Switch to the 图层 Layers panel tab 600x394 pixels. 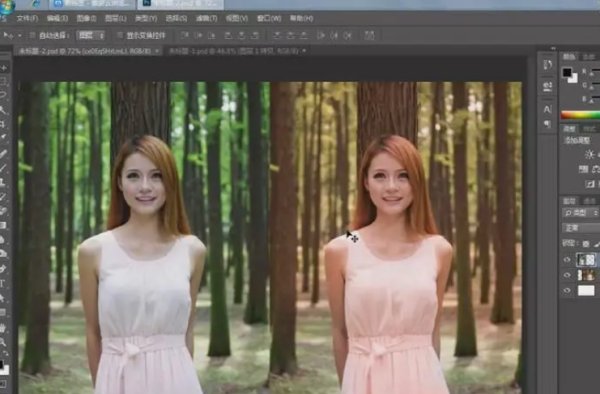pos(569,201)
